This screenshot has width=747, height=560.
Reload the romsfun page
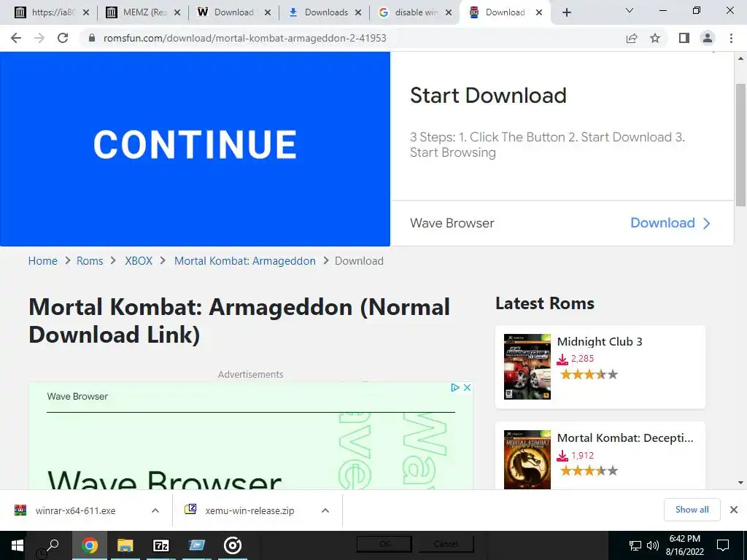click(x=63, y=38)
